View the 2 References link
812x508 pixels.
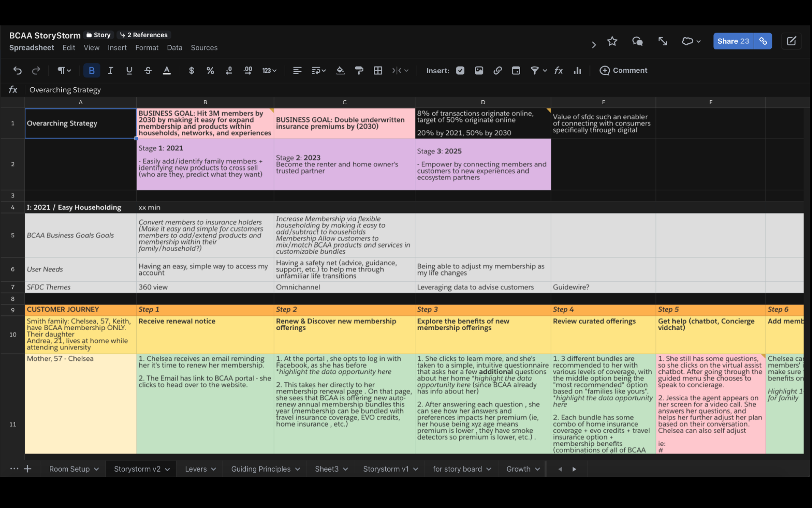(144, 35)
